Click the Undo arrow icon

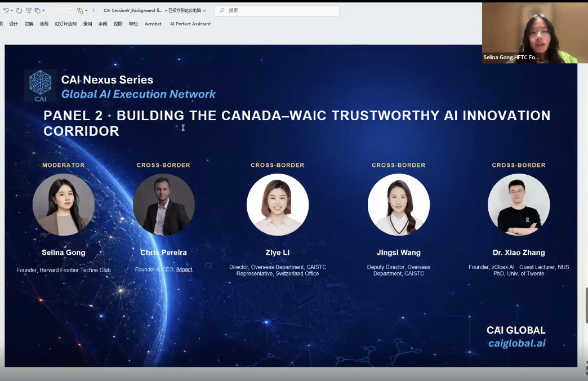pyautogui.click(x=6, y=11)
